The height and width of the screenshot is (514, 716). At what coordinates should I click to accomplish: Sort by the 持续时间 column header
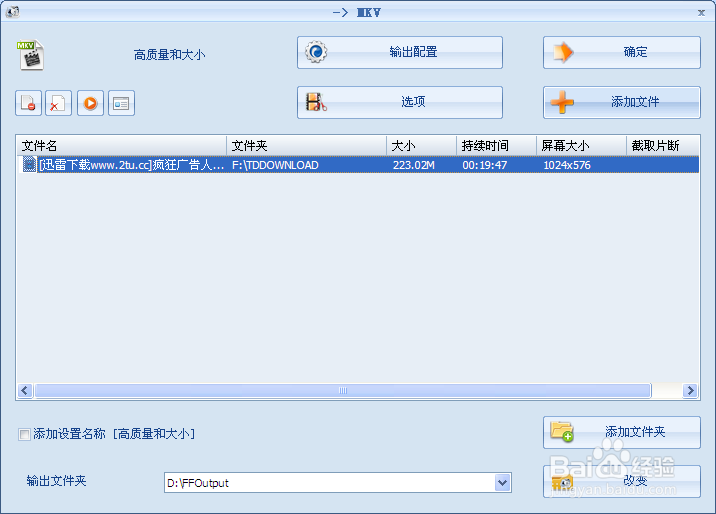pos(496,146)
